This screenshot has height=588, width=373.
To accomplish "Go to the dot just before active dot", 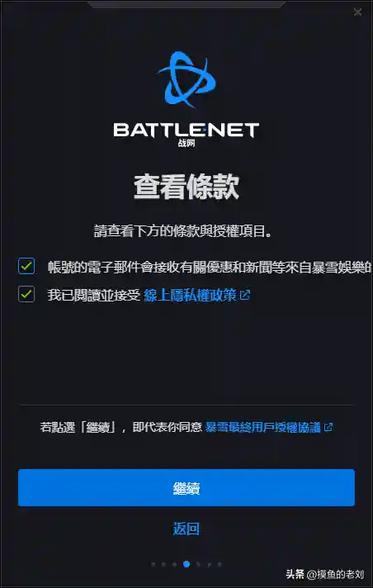I will [x=175, y=564].
